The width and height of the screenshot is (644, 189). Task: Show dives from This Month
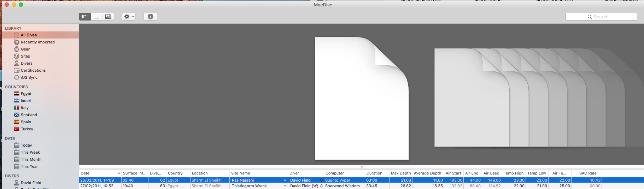[x=31, y=159]
